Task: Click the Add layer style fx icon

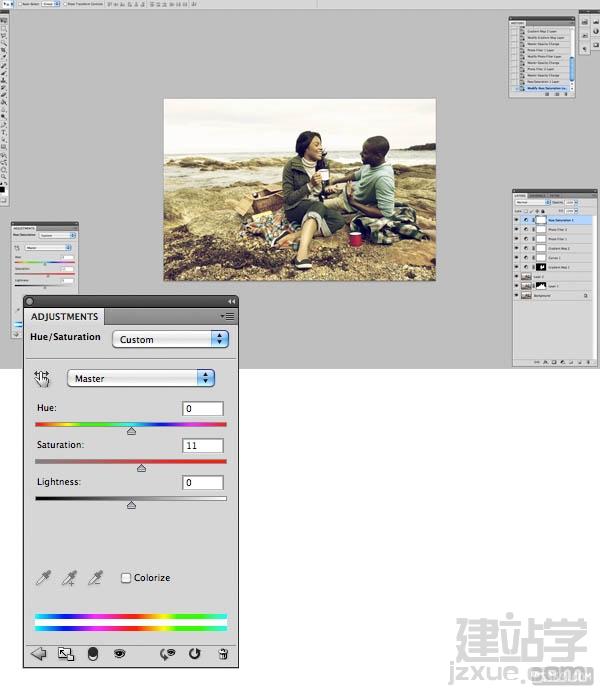Action: [x=545, y=362]
